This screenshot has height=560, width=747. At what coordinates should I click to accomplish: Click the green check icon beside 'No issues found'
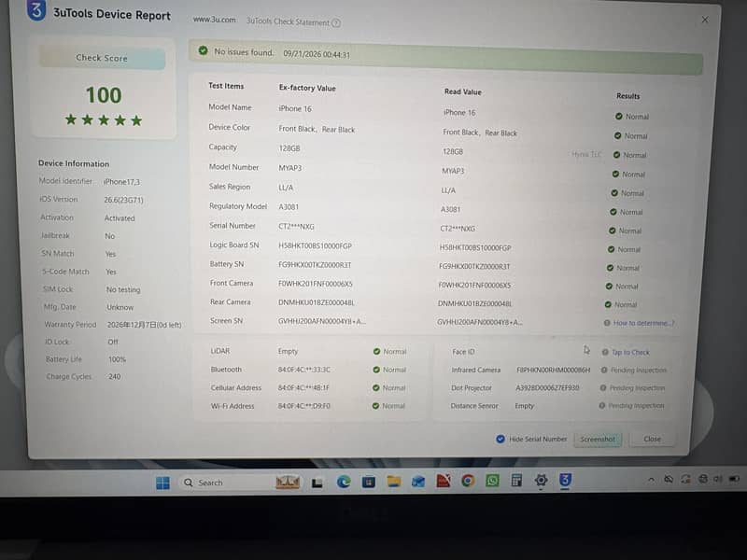204,50
